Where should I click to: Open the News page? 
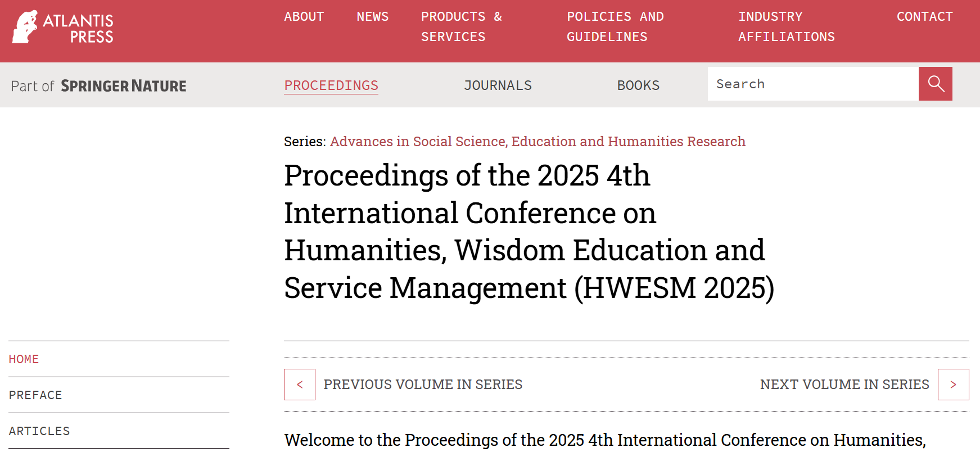click(x=372, y=17)
